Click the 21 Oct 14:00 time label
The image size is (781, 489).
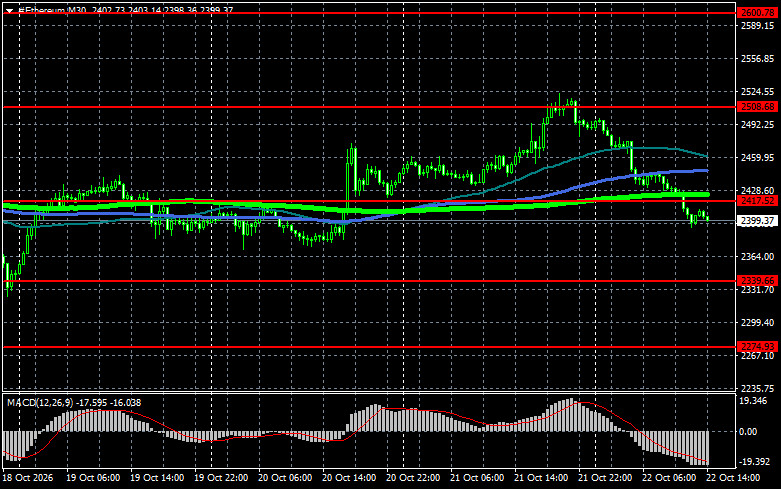click(541, 478)
